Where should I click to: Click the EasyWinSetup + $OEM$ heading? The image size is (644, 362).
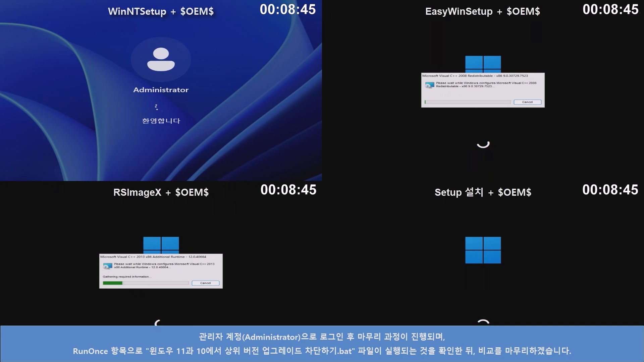coord(483,11)
